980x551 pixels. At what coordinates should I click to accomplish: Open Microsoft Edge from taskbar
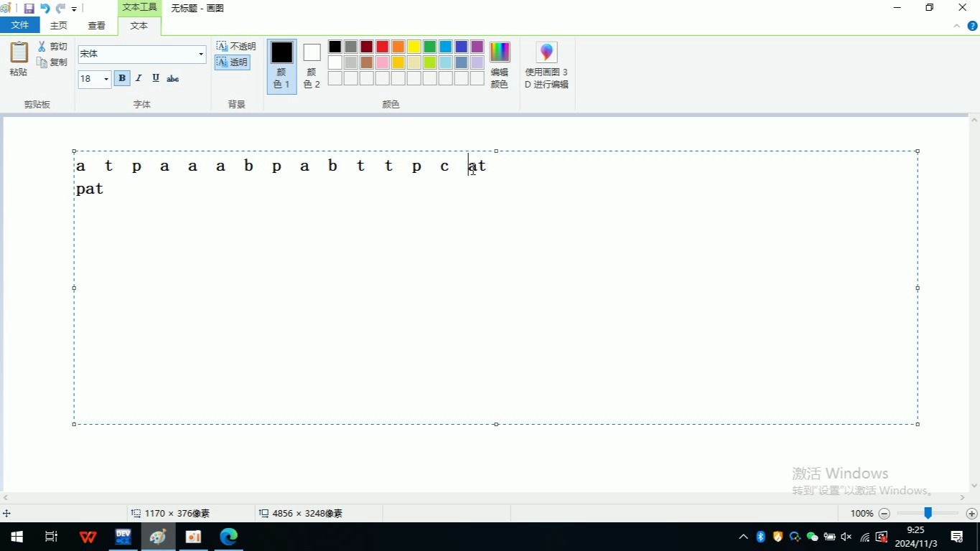[228, 537]
